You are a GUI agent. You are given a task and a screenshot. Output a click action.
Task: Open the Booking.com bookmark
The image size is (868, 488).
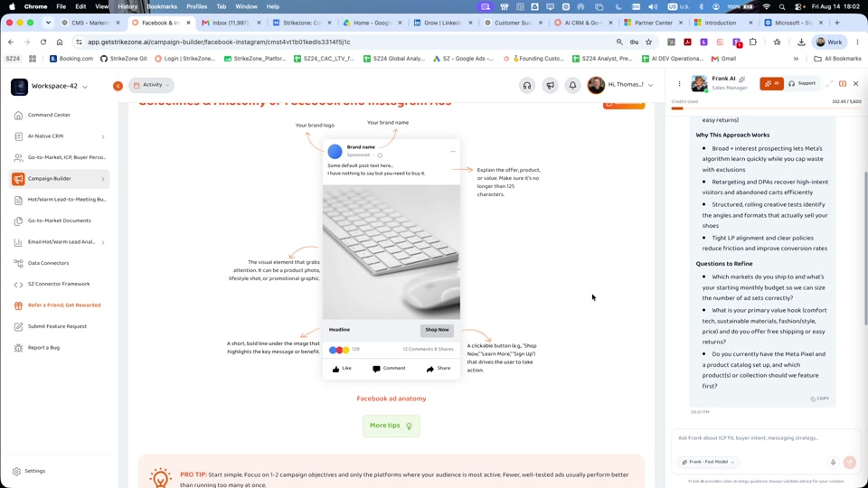tap(71, 59)
